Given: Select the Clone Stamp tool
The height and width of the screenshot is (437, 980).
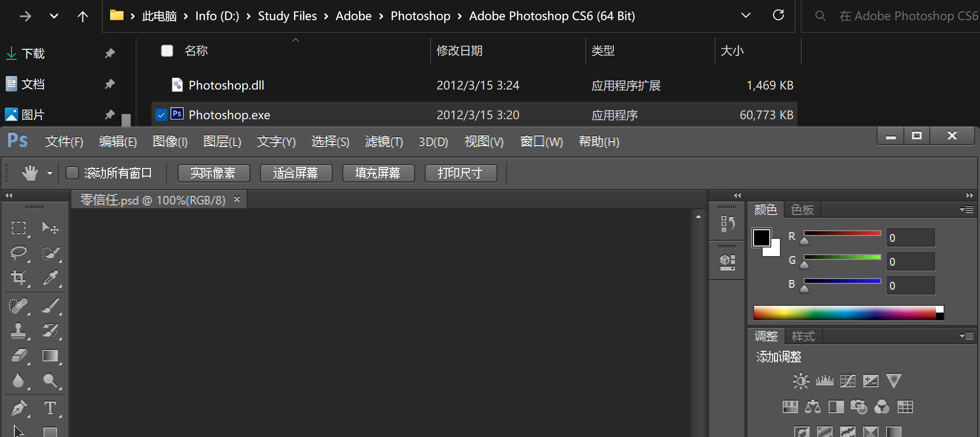Looking at the screenshot, I should click(x=19, y=330).
